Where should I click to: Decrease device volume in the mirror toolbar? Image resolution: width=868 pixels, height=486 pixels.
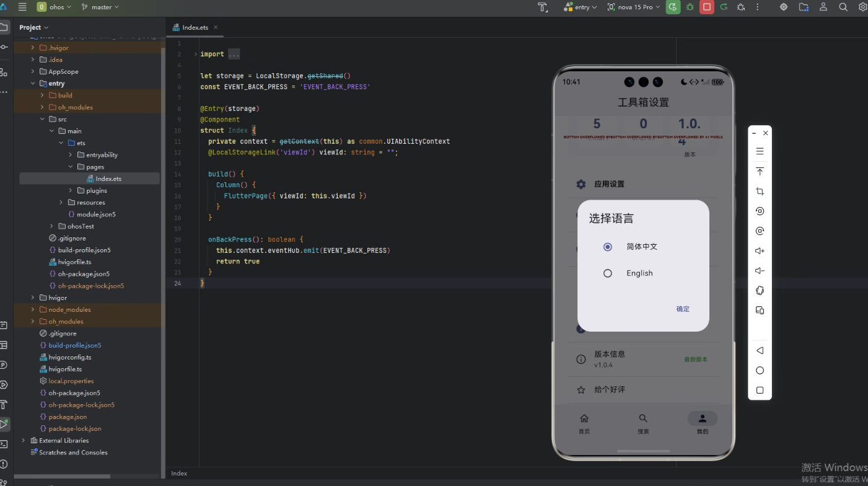pos(760,270)
